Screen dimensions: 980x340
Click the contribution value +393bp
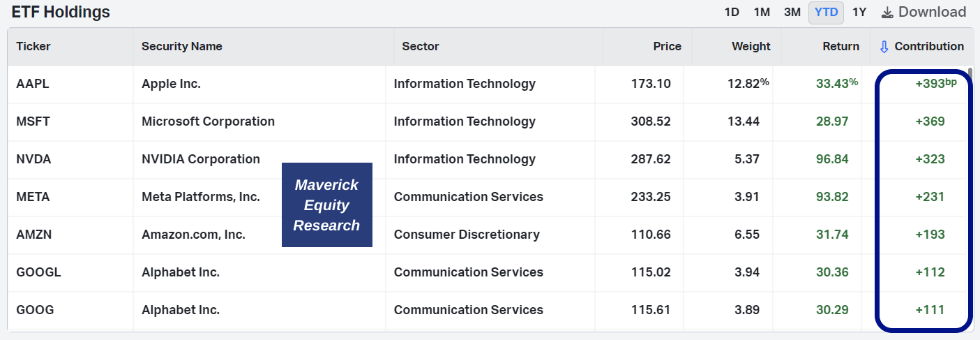click(x=936, y=83)
